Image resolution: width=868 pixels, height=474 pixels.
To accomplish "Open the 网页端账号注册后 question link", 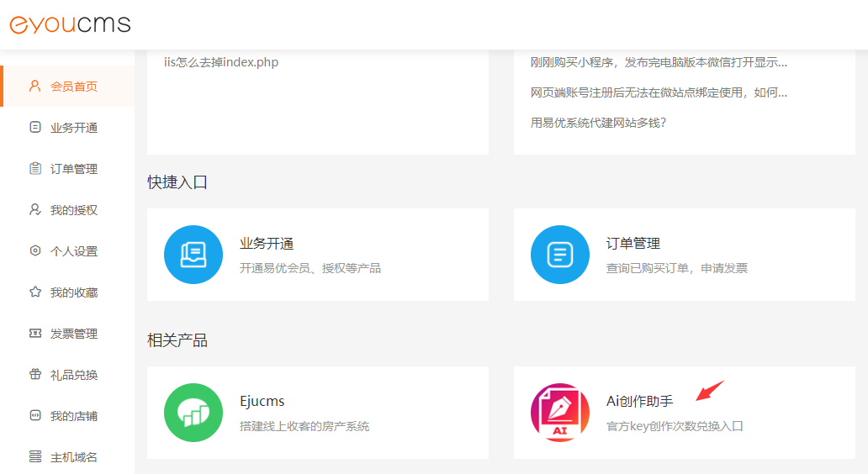I will tap(659, 92).
